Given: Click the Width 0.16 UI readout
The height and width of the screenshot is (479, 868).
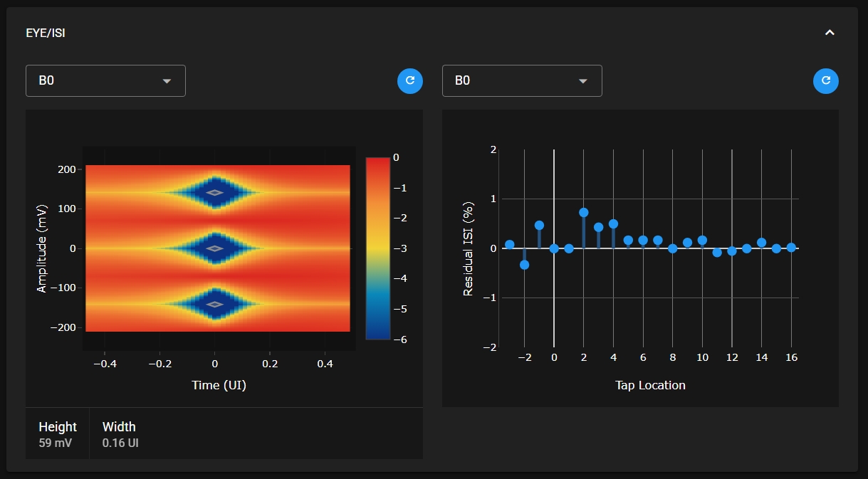Looking at the screenshot, I should coord(119,433).
